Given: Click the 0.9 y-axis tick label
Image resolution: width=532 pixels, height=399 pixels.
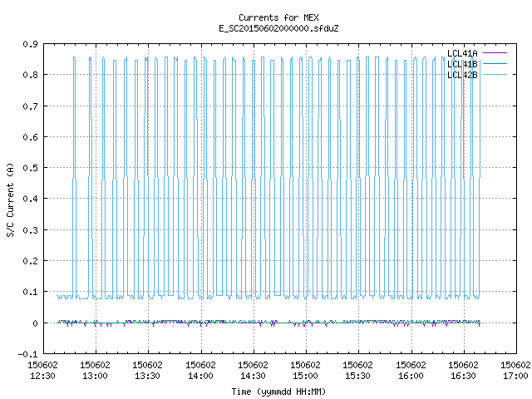Looking at the screenshot, I should click(x=30, y=44).
